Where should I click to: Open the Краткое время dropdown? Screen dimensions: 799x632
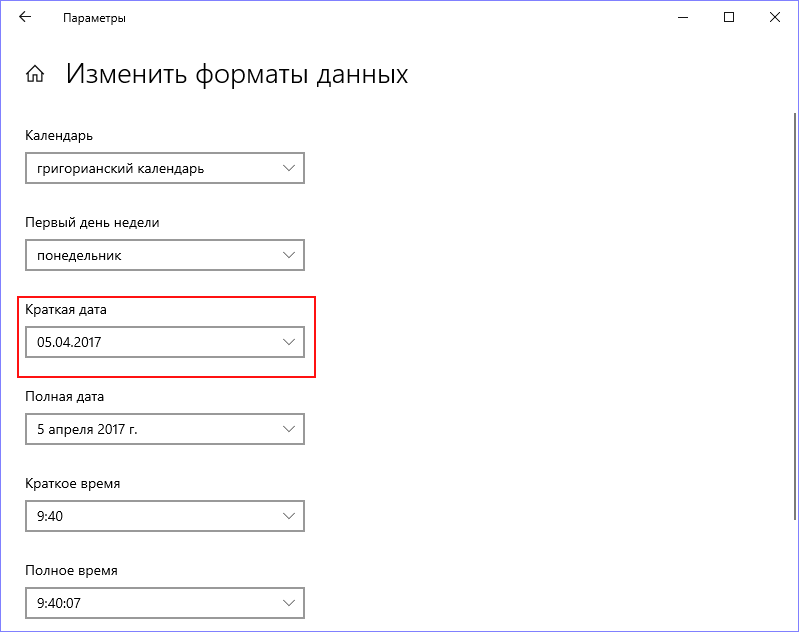[165, 516]
